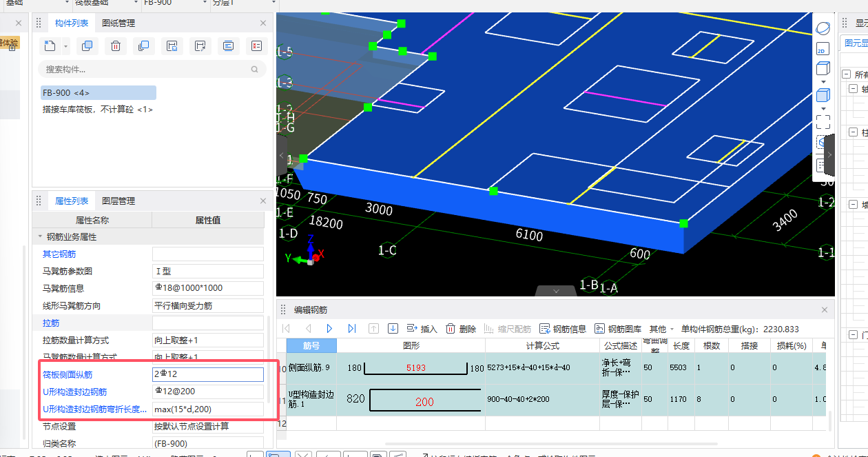This screenshot has height=457, width=868.
Task: Switch to the 图纸管理 tab
Action: tap(118, 23)
